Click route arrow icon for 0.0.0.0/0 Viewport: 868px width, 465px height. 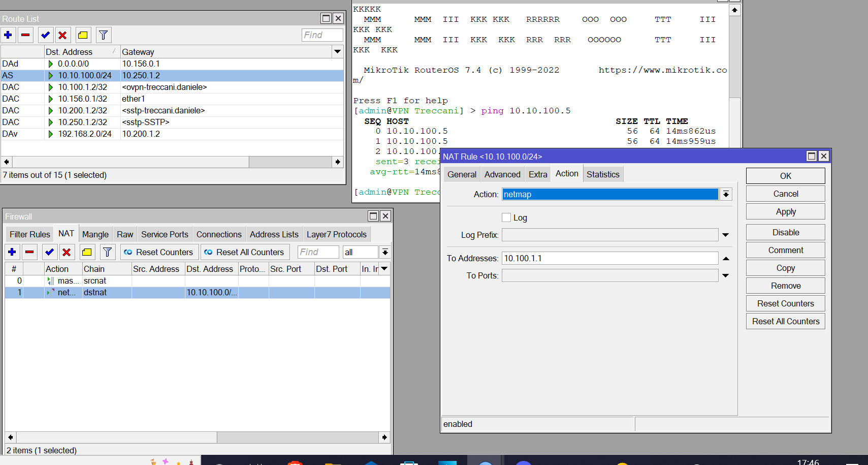pyautogui.click(x=51, y=64)
